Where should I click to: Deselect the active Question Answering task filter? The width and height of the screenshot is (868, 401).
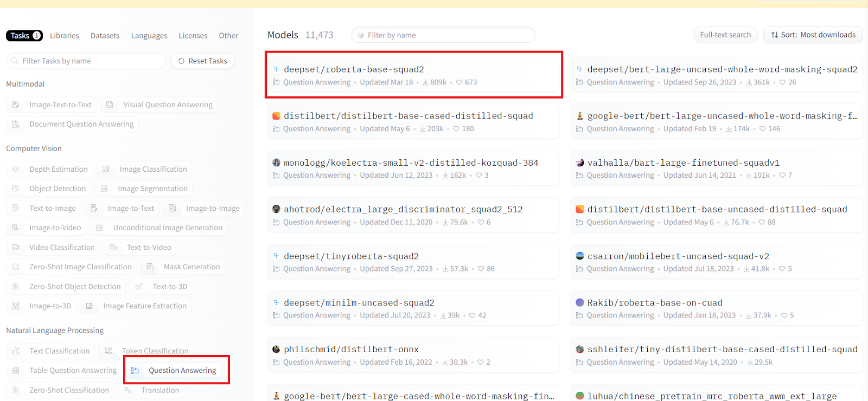[x=174, y=371]
